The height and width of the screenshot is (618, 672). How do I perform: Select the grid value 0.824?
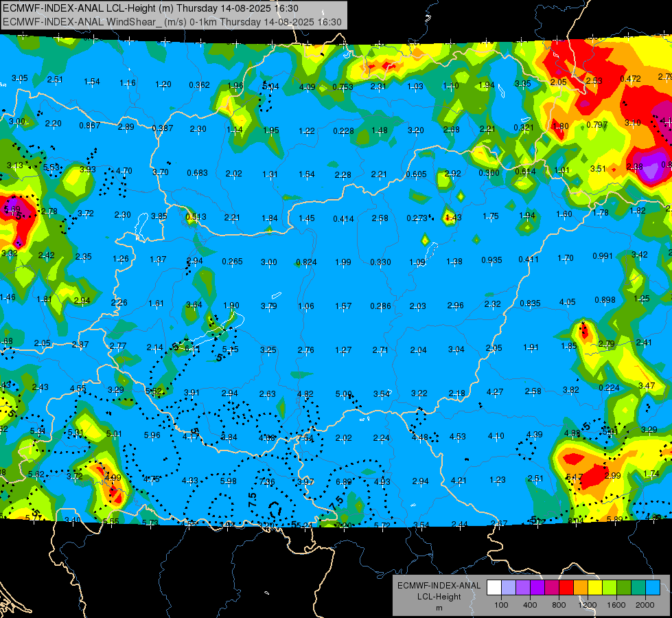306,262
